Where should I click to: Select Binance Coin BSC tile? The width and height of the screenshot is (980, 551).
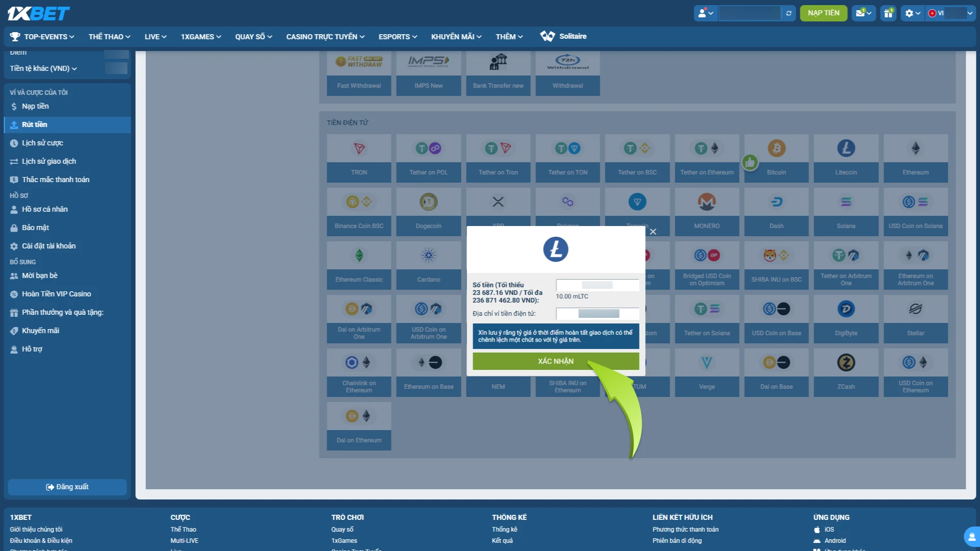pyautogui.click(x=359, y=212)
